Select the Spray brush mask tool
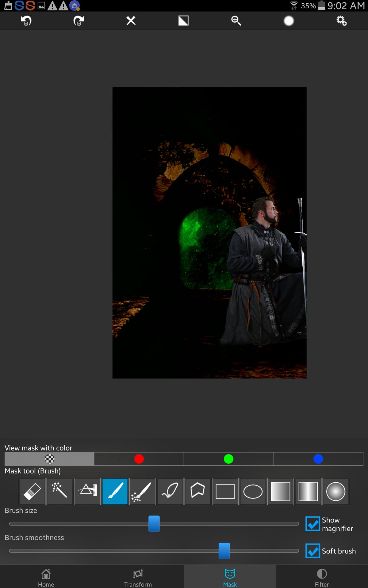Viewport: 368px width, 588px height. [143, 492]
